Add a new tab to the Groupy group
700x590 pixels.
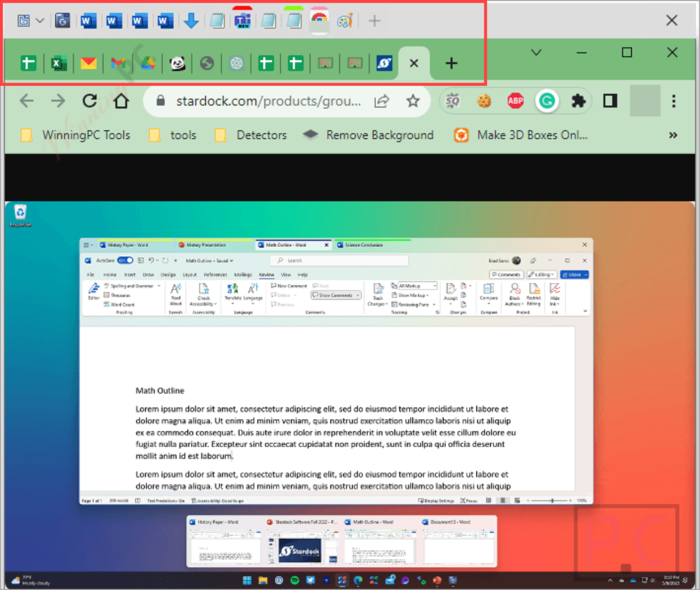click(x=375, y=21)
